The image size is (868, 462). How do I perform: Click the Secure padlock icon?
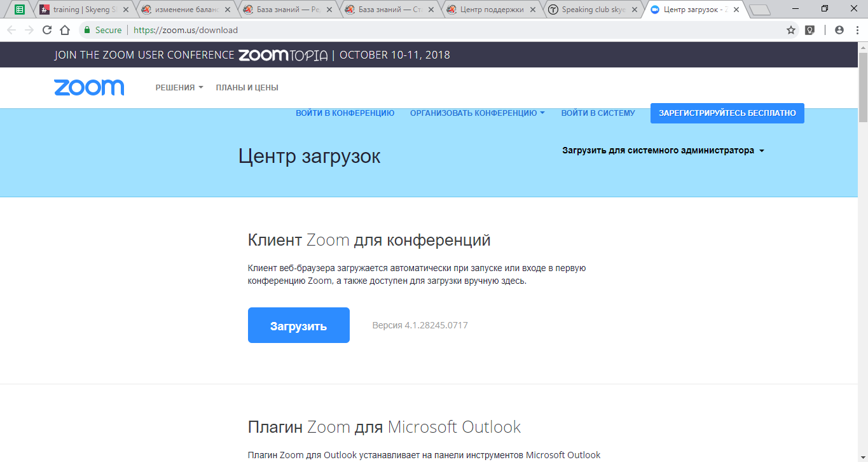[x=87, y=30]
